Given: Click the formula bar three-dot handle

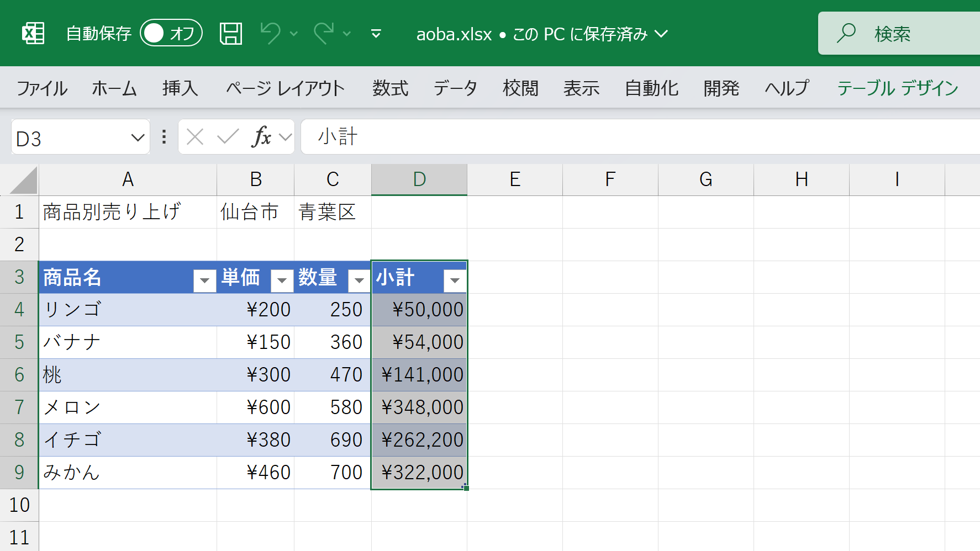Looking at the screenshot, I should click(164, 137).
